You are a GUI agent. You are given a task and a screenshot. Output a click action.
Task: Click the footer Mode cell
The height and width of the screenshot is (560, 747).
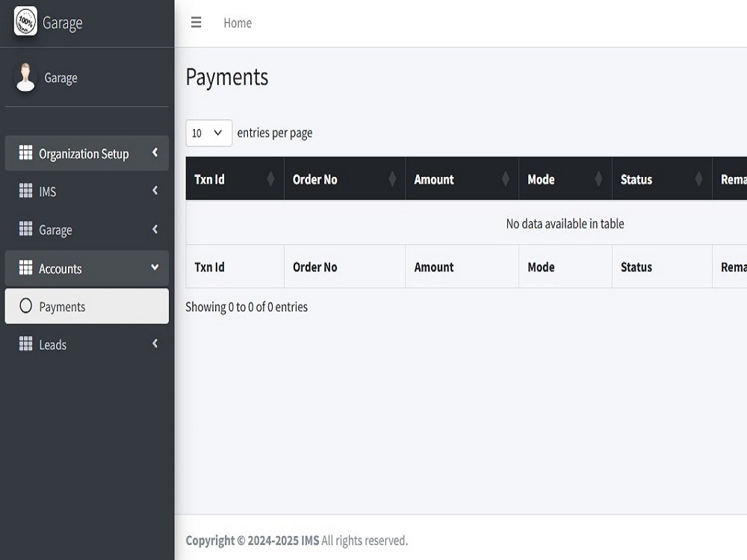pos(565,267)
